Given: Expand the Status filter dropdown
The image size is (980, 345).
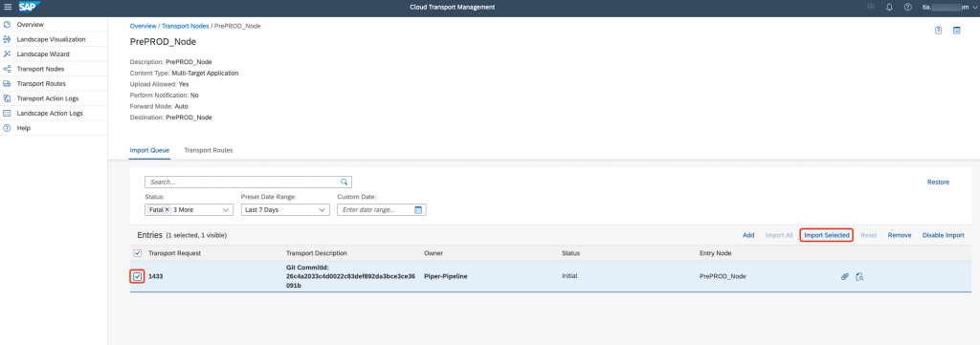Looking at the screenshot, I should click(x=226, y=210).
